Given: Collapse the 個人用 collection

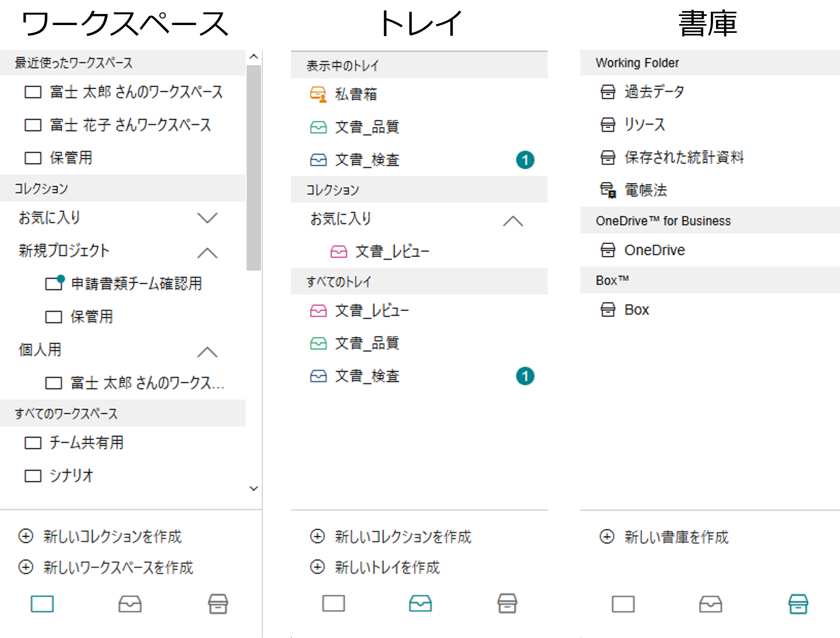Looking at the screenshot, I should coord(207,352).
